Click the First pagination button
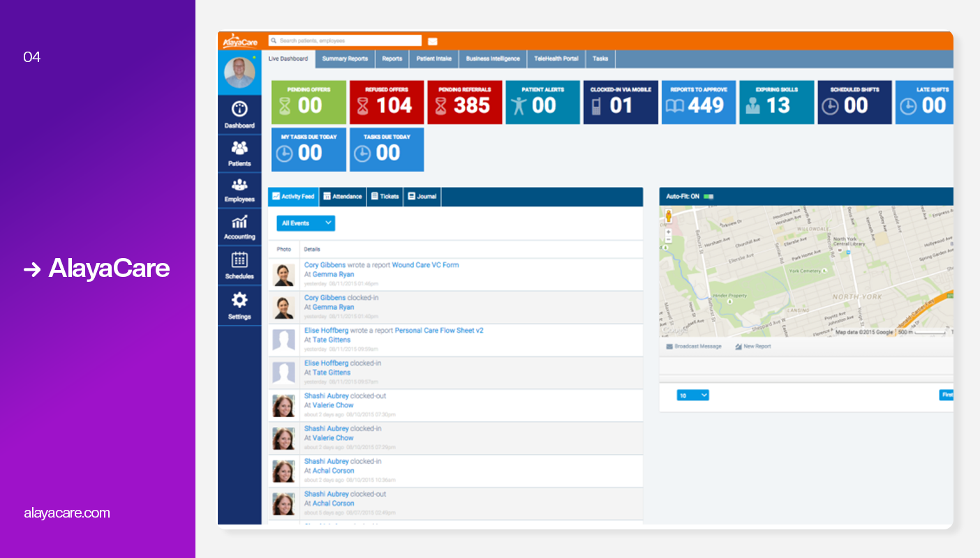 946,395
